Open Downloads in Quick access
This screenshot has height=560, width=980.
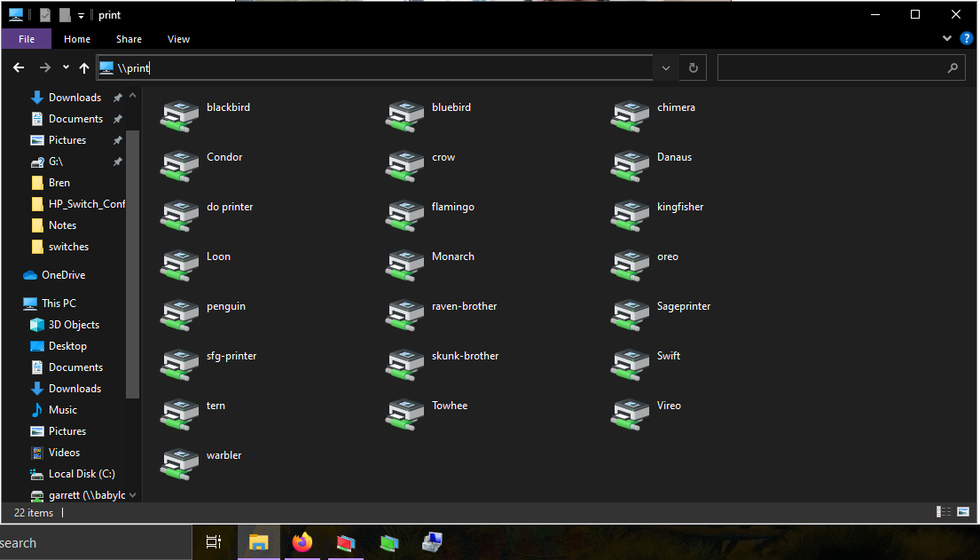(75, 97)
